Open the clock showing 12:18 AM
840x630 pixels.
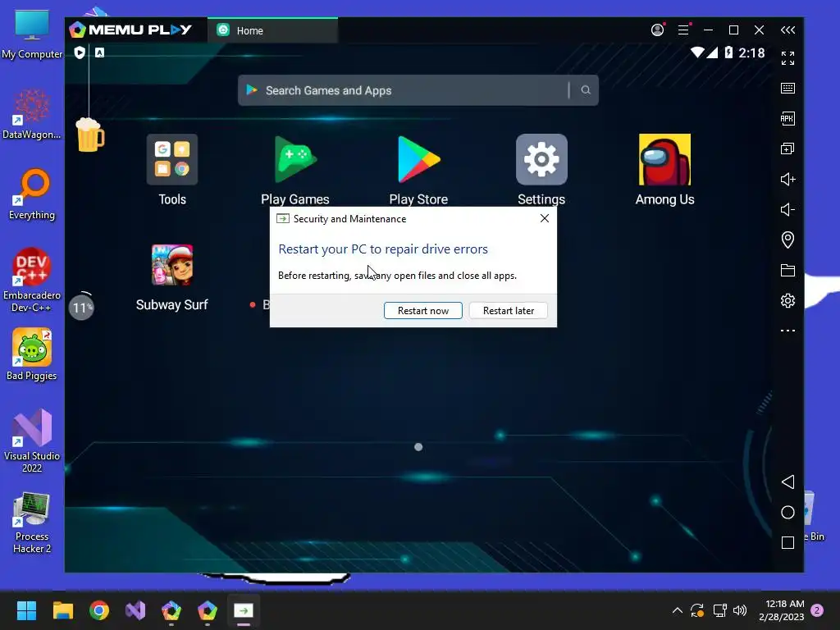click(x=782, y=610)
